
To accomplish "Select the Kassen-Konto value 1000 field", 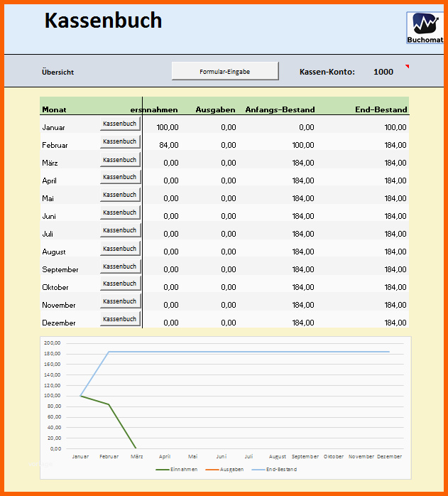I will pyautogui.click(x=383, y=72).
